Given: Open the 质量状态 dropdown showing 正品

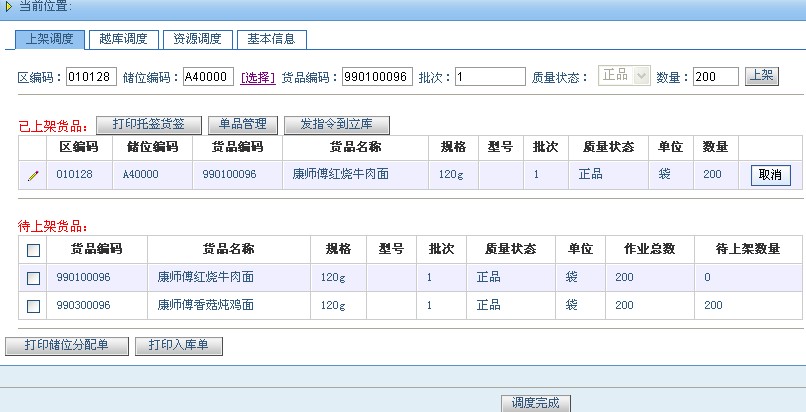Looking at the screenshot, I should coord(625,76).
